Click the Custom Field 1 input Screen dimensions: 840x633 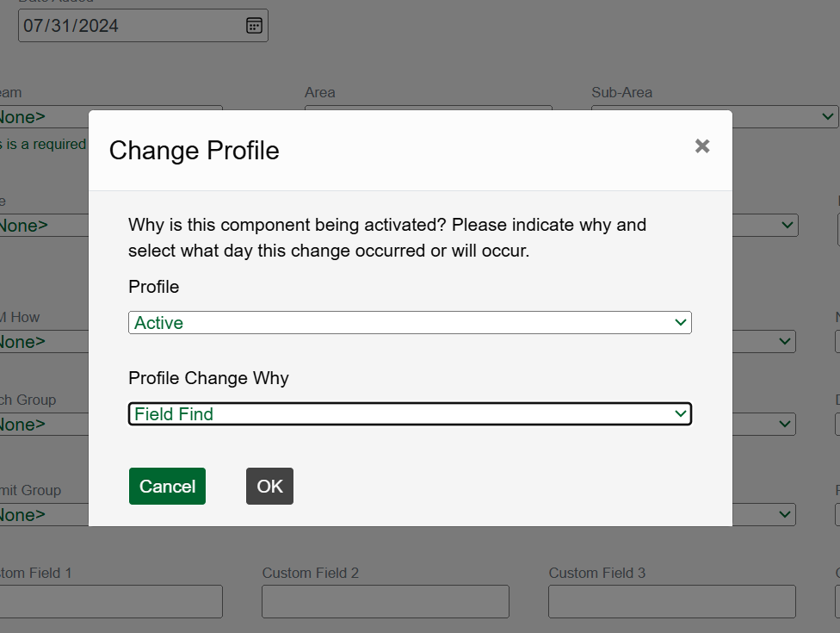[111, 601]
